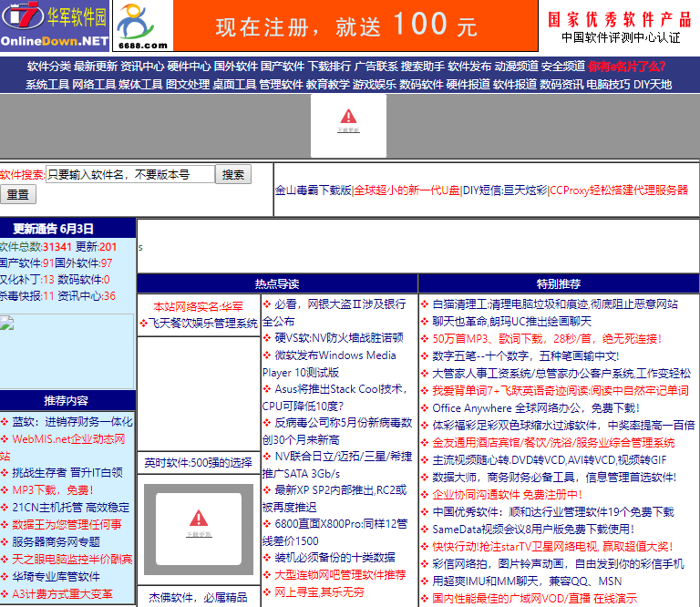Select 国产软件 navigation link
This screenshot has height=607, width=700.
283,67
